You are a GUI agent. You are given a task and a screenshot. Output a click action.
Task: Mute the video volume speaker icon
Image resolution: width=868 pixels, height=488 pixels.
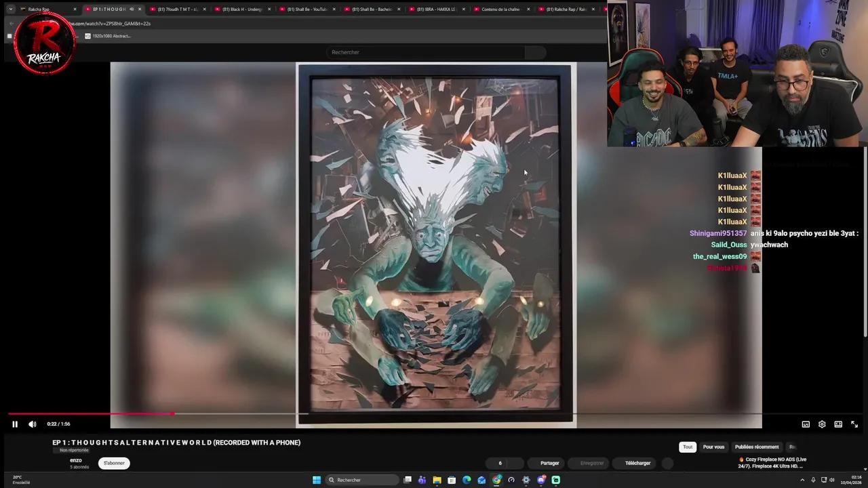[32, 424]
